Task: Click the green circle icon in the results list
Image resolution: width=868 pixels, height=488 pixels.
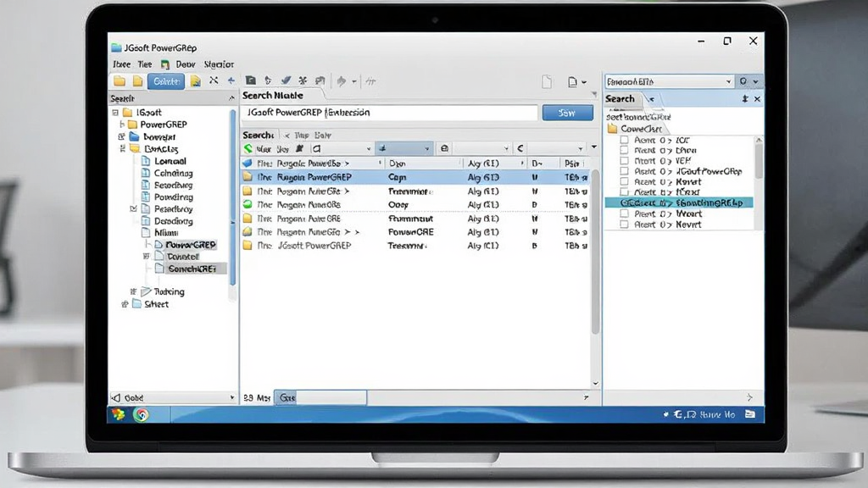Action: pos(248,204)
